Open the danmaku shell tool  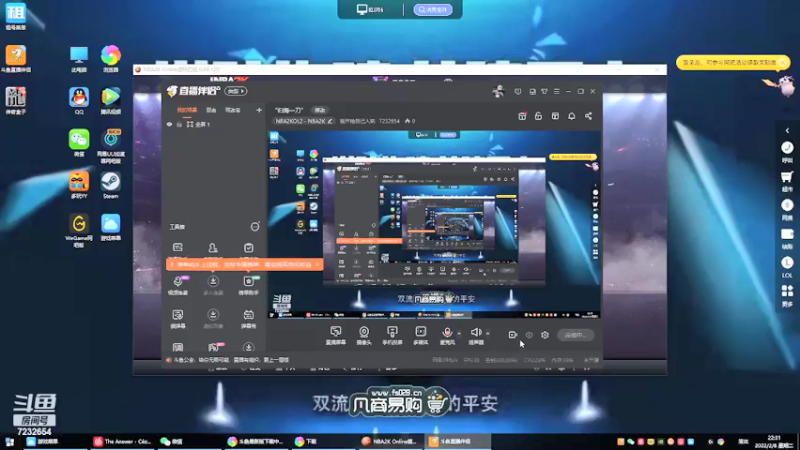(248, 318)
